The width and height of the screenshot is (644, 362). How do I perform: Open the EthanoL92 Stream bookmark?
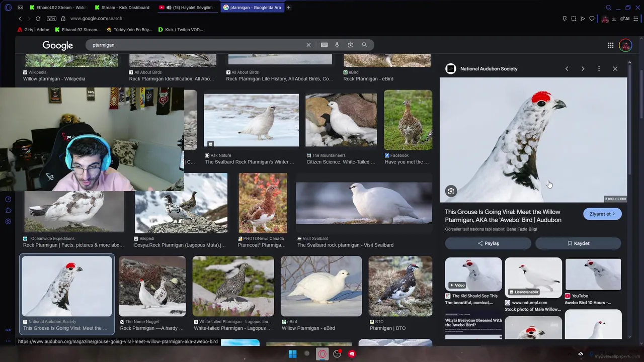click(x=78, y=30)
